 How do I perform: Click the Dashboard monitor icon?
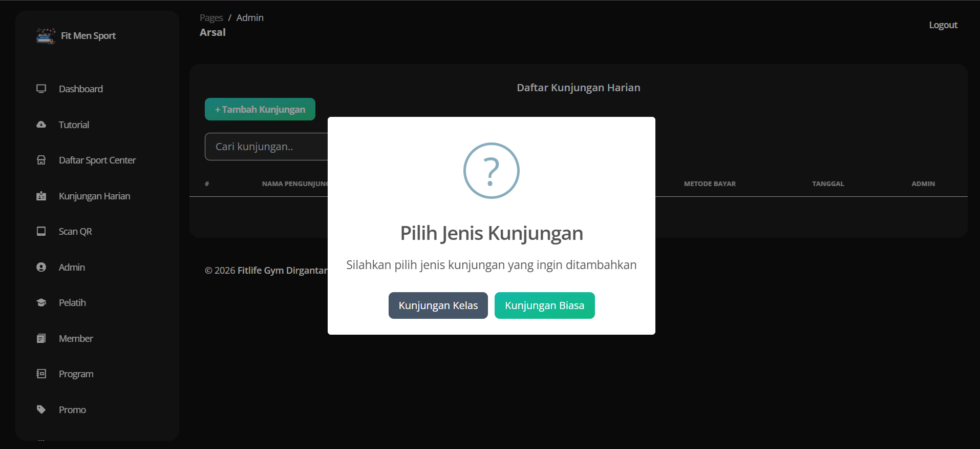[x=41, y=89]
